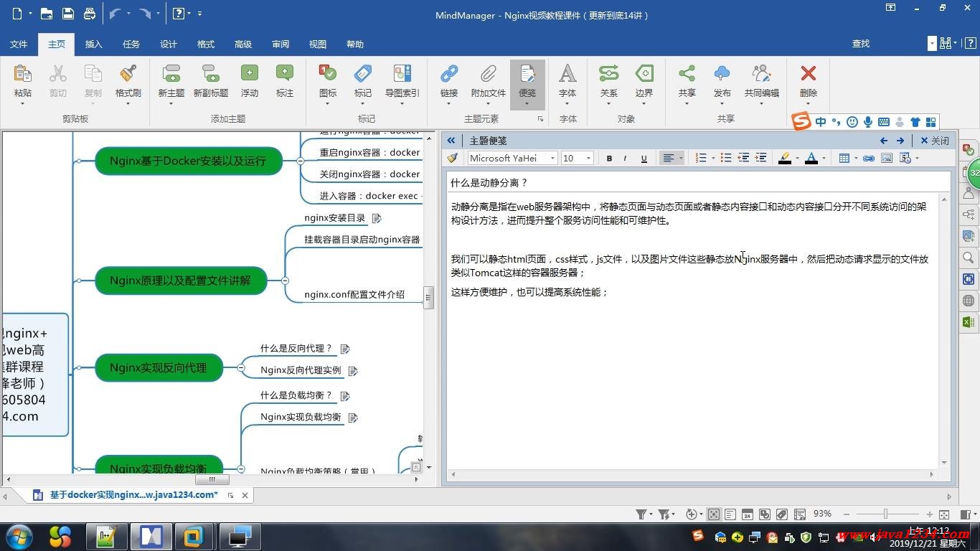Pick the text highlight color swatch
The width and height of the screenshot is (980, 551).
point(785,158)
